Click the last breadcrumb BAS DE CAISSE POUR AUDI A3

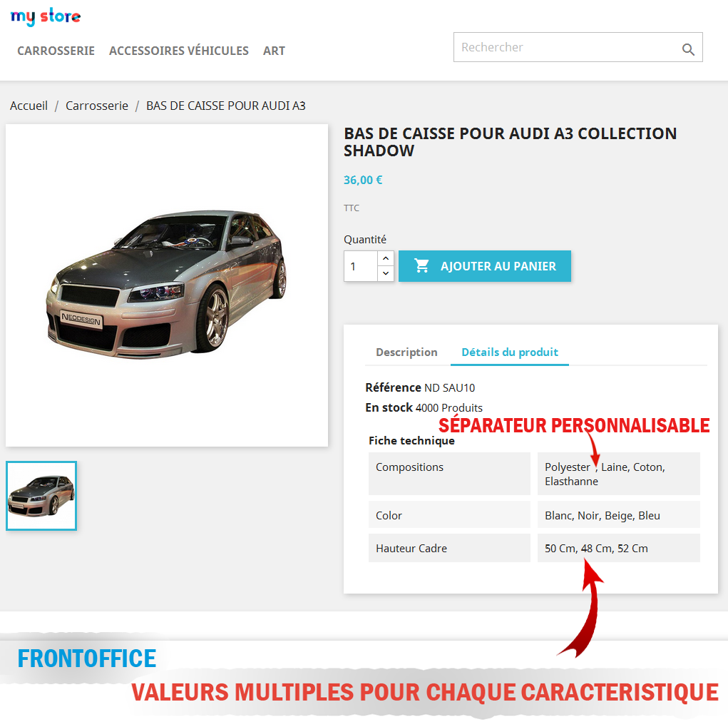tap(225, 106)
